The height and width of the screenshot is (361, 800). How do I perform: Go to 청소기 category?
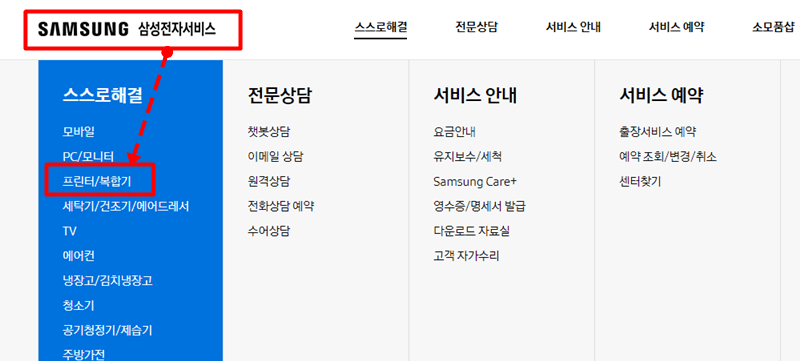point(79,306)
